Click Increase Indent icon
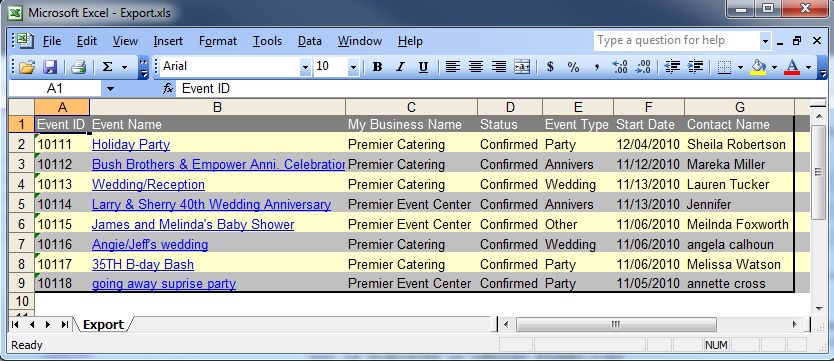This screenshot has width=834, height=361. point(695,67)
